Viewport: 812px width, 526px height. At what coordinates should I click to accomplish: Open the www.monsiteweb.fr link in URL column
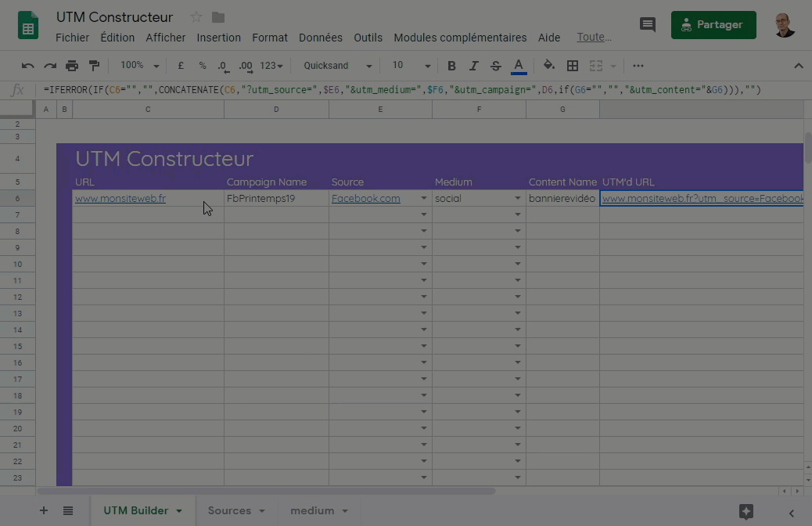(x=120, y=199)
